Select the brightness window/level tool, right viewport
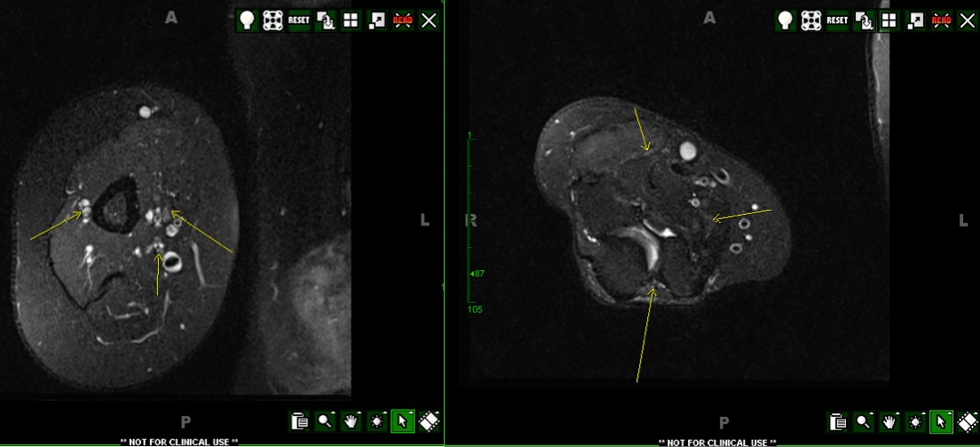 click(915, 421)
